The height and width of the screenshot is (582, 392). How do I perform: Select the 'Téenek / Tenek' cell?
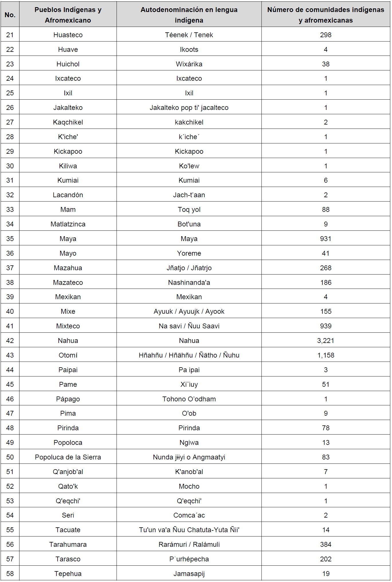(x=189, y=35)
